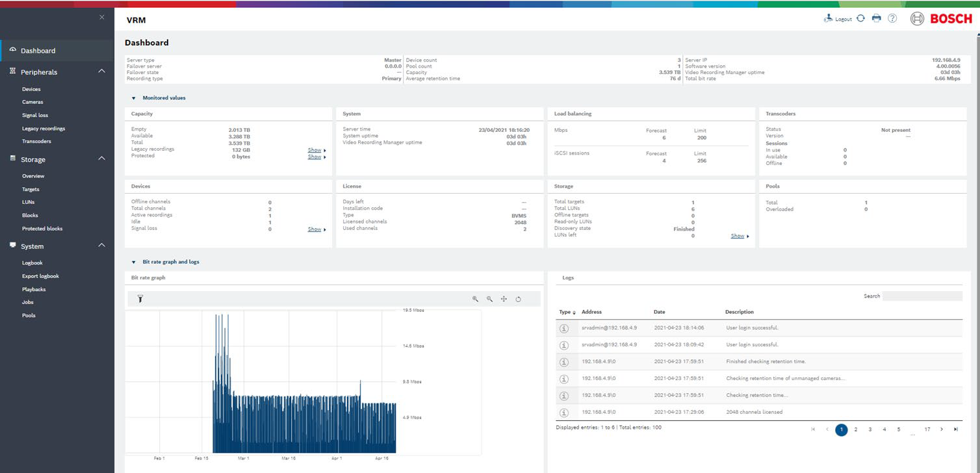Click info icon of 2048 channels licensed row
Viewport: 980px width, 473px height.
click(563, 413)
